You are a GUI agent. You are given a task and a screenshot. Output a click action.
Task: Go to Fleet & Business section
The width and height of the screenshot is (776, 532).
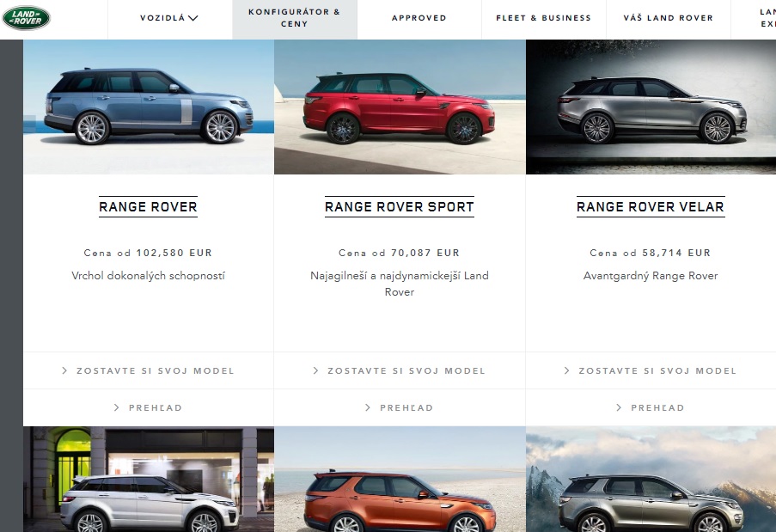pos(544,18)
